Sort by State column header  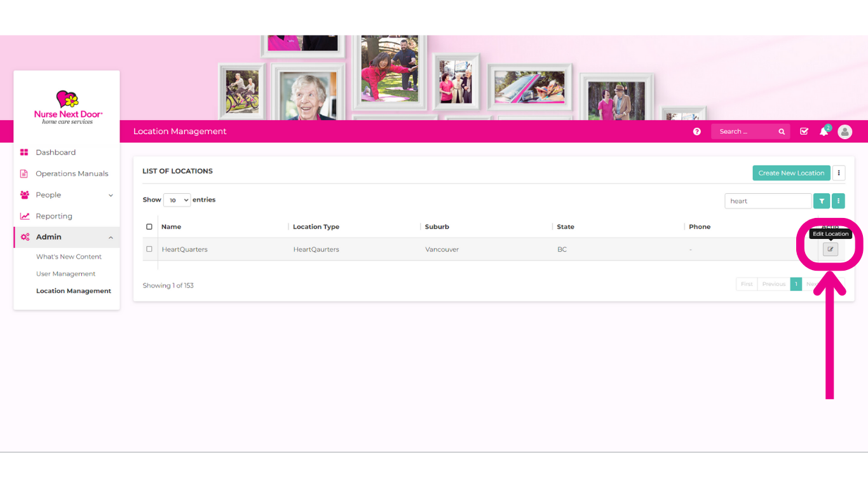(566, 227)
